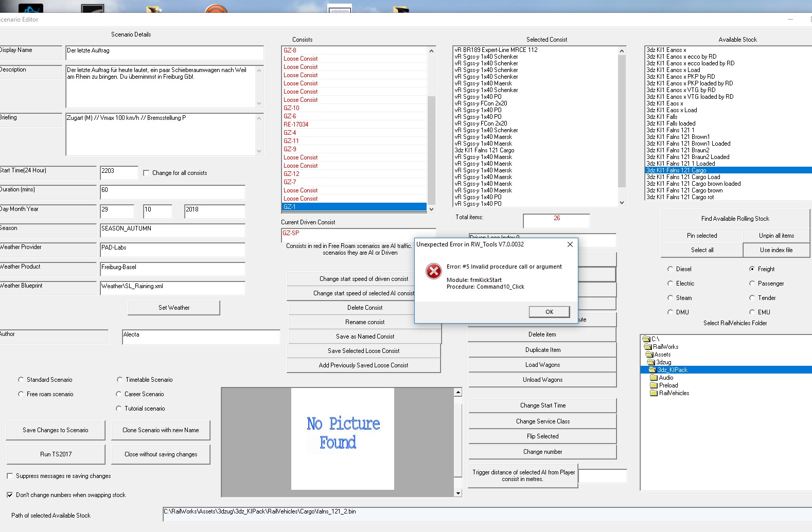812x532 pixels.
Task: Open the Preload folder
Action: 668,385
